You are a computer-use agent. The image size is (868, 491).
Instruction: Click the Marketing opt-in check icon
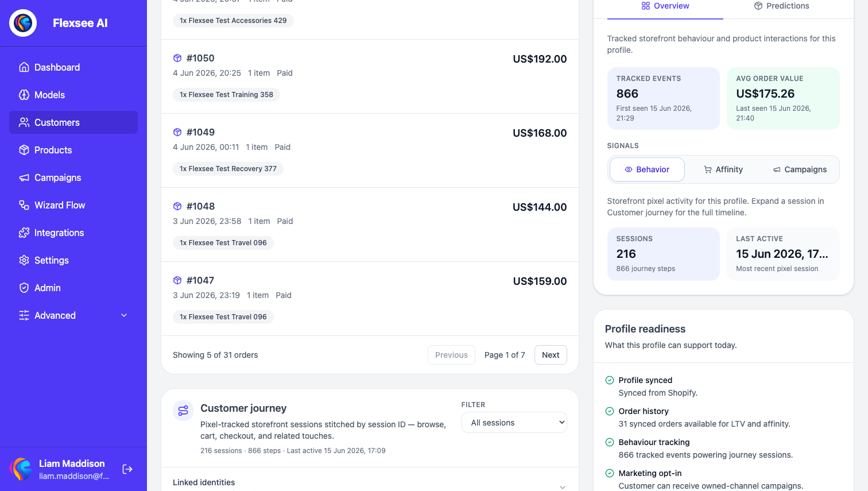[x=610, y=473]
